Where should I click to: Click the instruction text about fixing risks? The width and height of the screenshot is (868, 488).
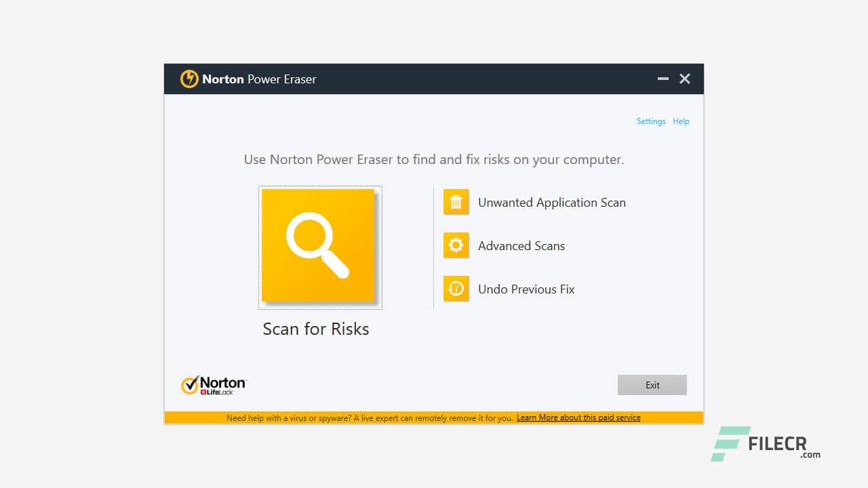[434, 159]
